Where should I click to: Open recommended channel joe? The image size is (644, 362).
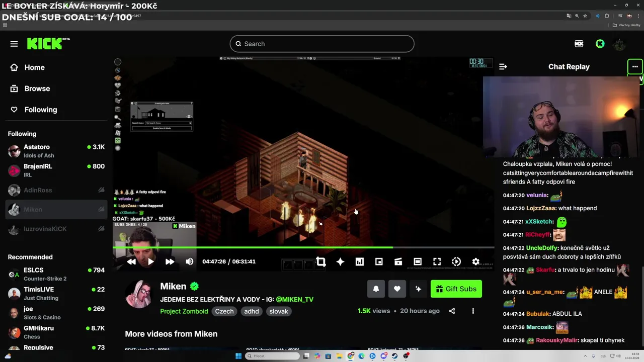[x=56, y=313]
